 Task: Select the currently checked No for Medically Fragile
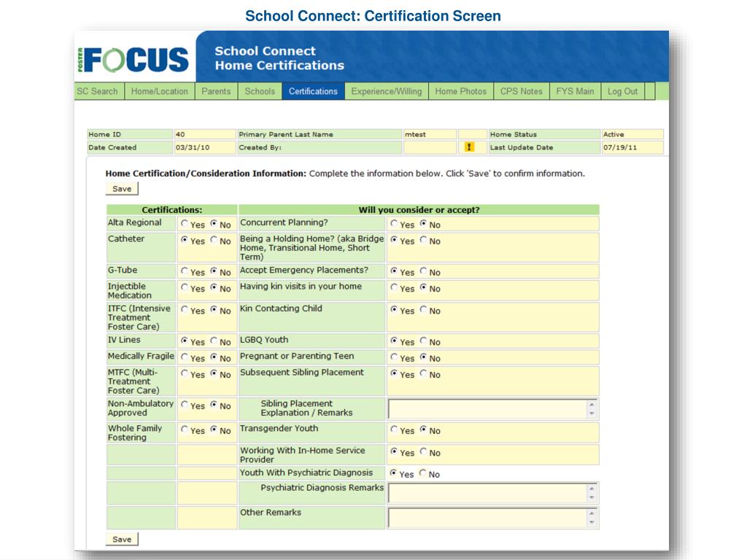(x=214, y=357)
